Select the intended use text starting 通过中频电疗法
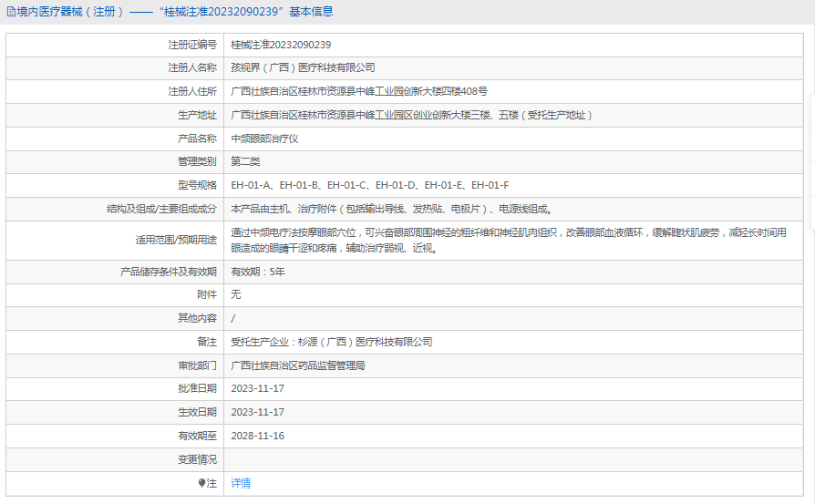Image resolution: width=815 pixels, height=504 pixels. coord(509,240)
